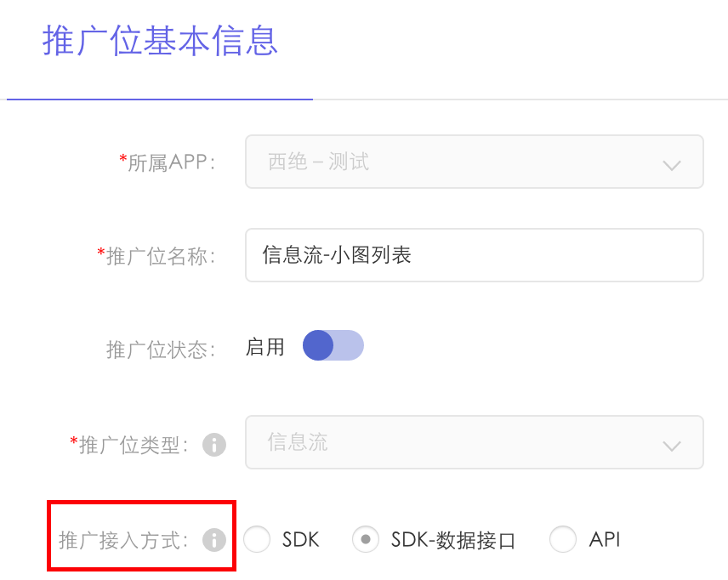Viewport: 728px width, 580px height.
Task: Click the API option label text
Action: 605,539
